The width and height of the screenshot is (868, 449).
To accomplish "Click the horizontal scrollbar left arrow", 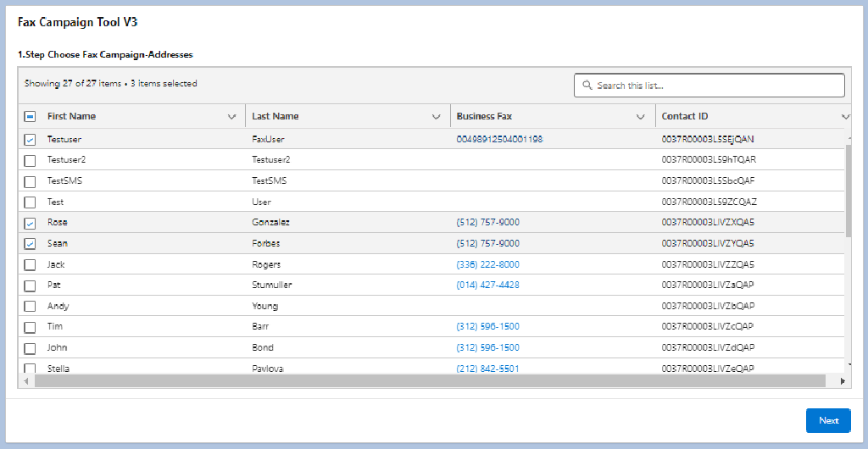I will pos(25,382).
